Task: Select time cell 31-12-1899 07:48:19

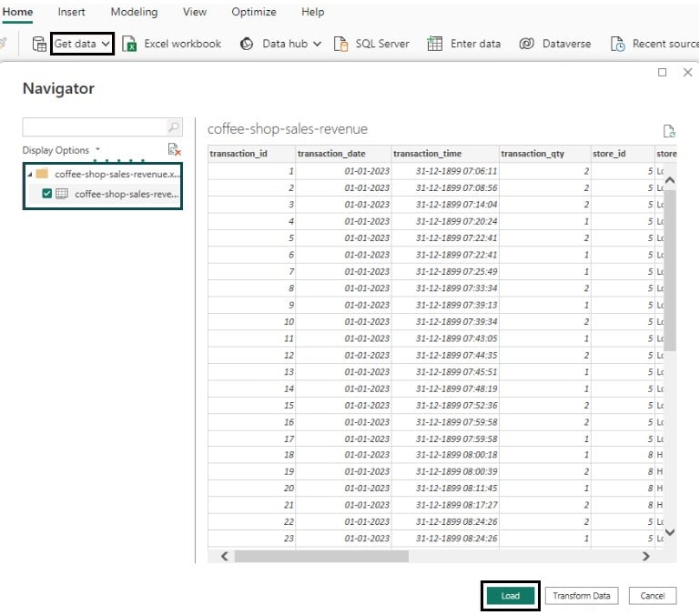Action: point(445,388)
